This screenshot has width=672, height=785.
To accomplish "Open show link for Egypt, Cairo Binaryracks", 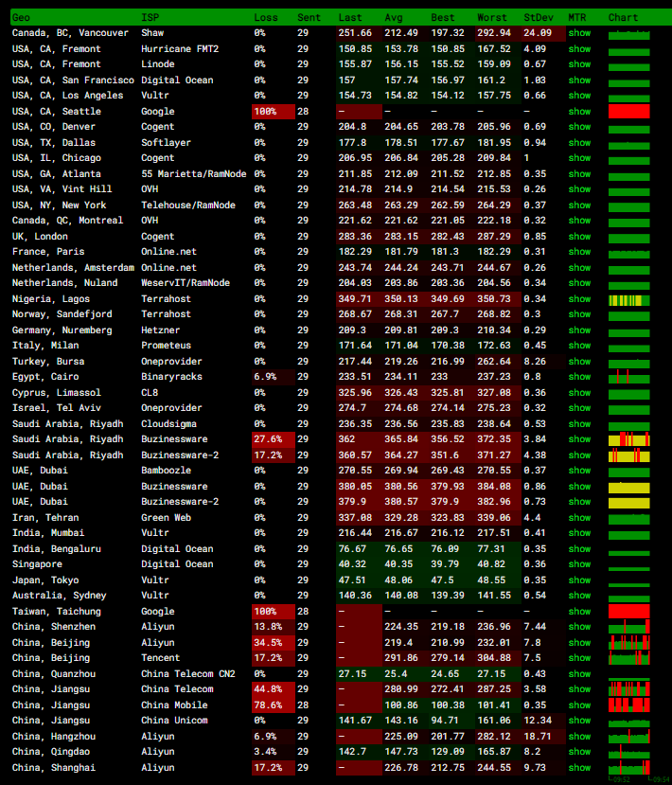I will [579, 377].
